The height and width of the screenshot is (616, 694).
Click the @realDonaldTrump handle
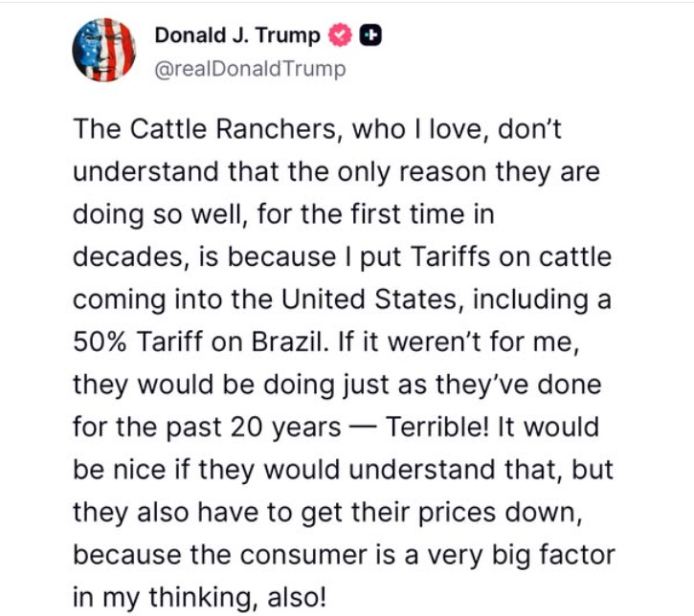(x=250, y=69)
